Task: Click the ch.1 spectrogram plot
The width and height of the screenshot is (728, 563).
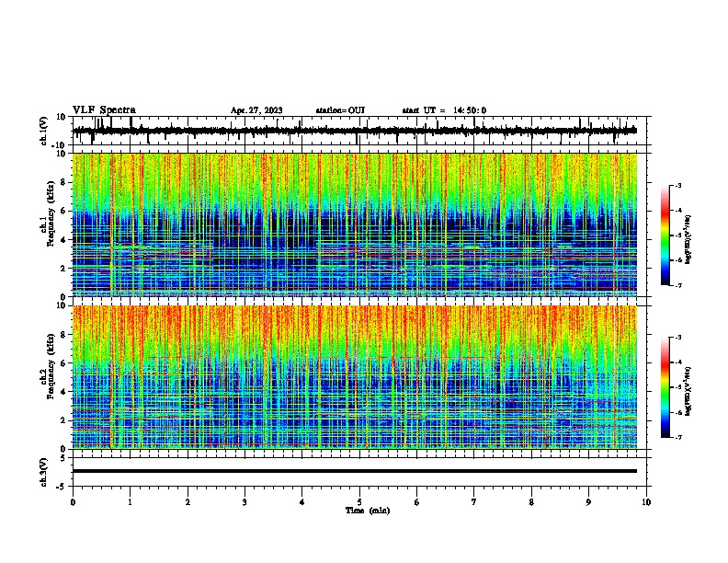Action: click(x=355, y=224)
